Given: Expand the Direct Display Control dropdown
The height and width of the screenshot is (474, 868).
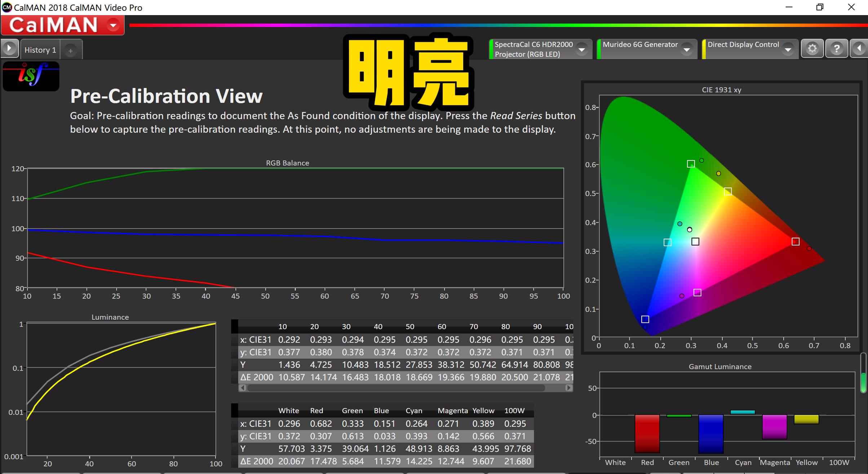Looking at the screenshot, I should [x=787, y=49].
